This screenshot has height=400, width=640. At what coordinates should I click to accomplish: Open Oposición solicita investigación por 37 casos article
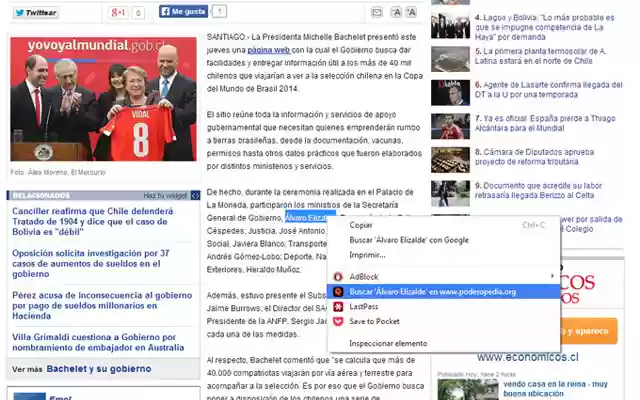tap(91, 264)
